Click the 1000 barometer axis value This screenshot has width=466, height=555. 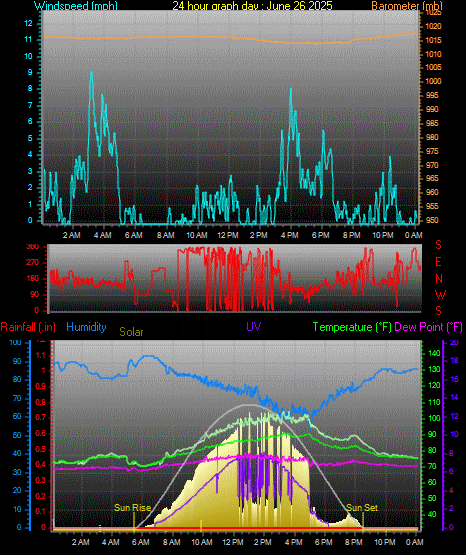click(x=433, y=81)
